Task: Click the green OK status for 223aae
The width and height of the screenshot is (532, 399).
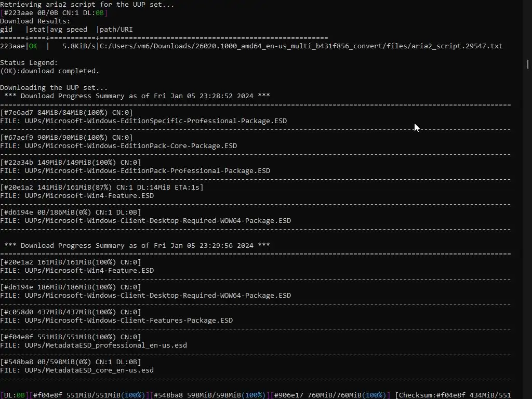Action: (33, 46)
